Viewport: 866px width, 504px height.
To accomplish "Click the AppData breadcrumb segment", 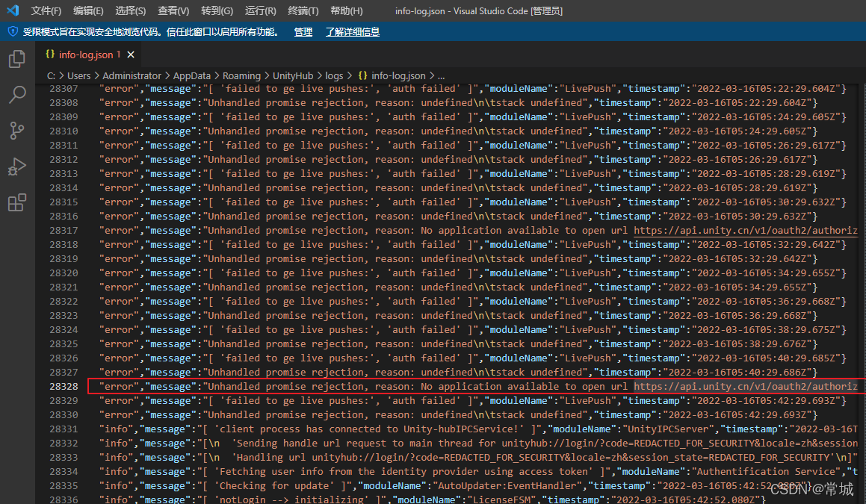I will pyautogui.click(x=191, y=75).
